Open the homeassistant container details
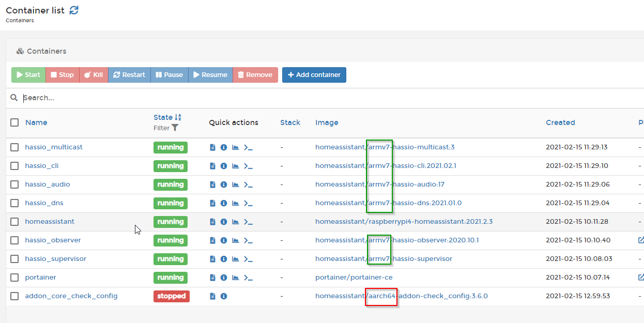 click(x=50, y=221)
